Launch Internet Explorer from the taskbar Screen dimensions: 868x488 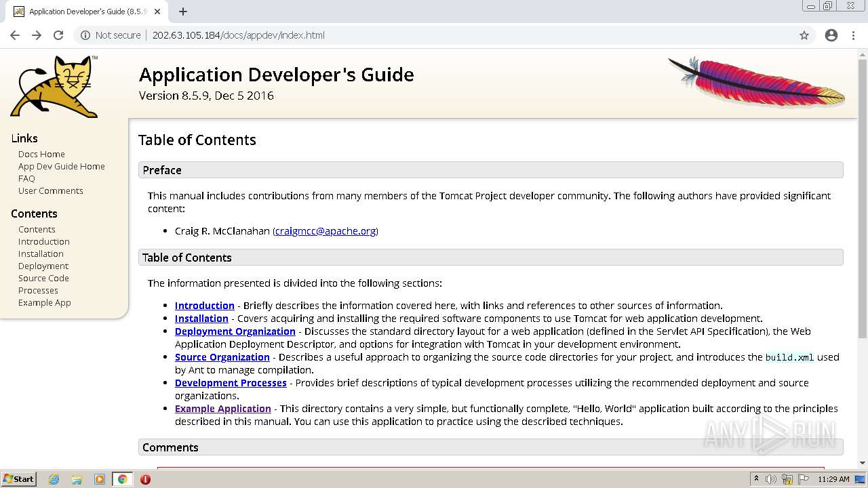54,479
